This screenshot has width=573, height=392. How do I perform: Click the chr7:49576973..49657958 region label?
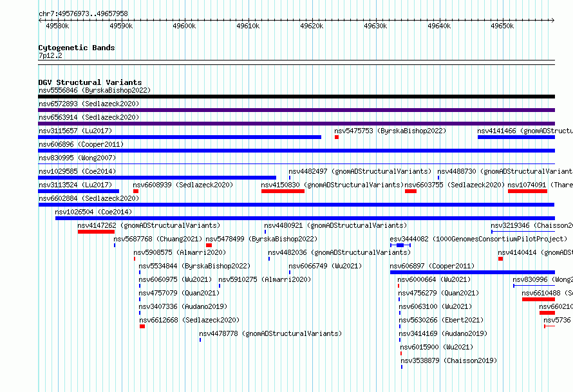(83, 14)
